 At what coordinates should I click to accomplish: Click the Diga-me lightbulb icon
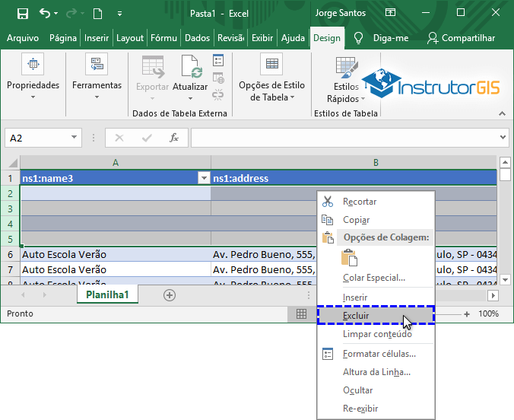click(359, 38)
